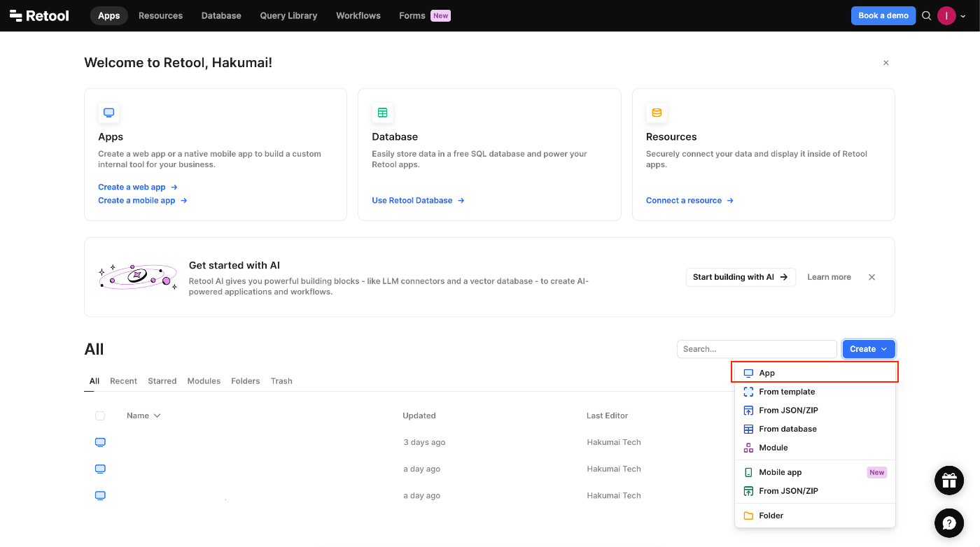980x547 pixels.
Task: Click the Resources card database icon
Action: click(657, 113)
